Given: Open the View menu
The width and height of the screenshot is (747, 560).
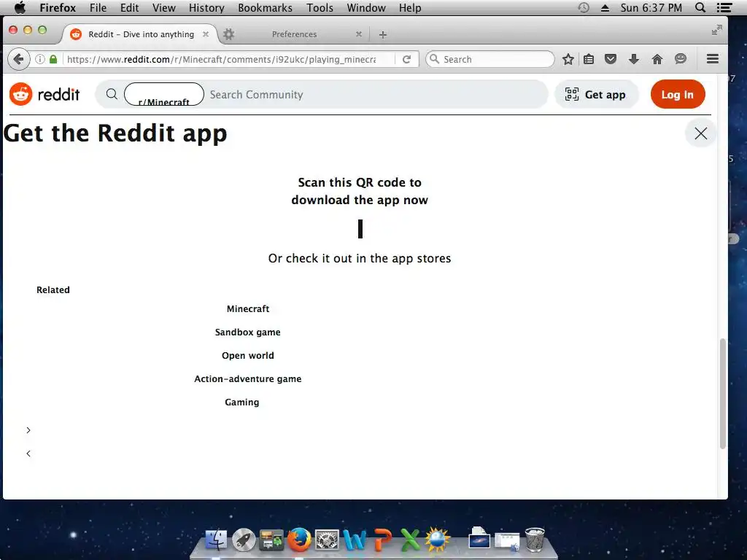Looking at the screenshot, I should pos(164,7).
